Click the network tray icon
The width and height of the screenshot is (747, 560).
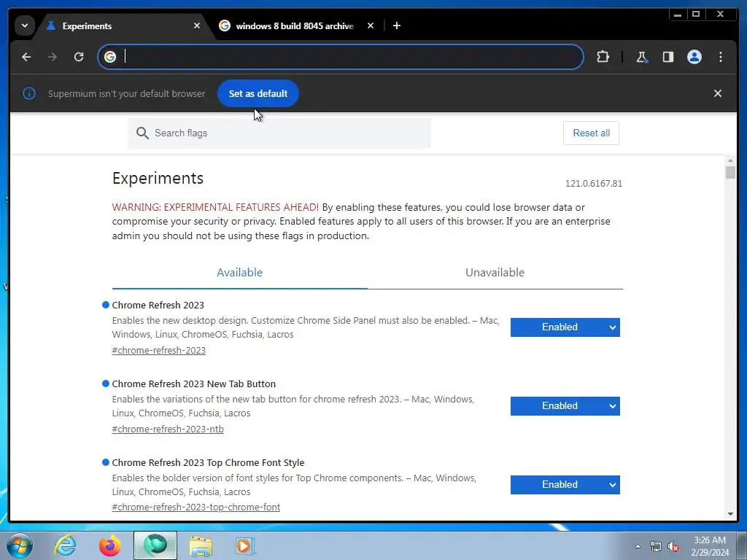[x=656, y=547]
